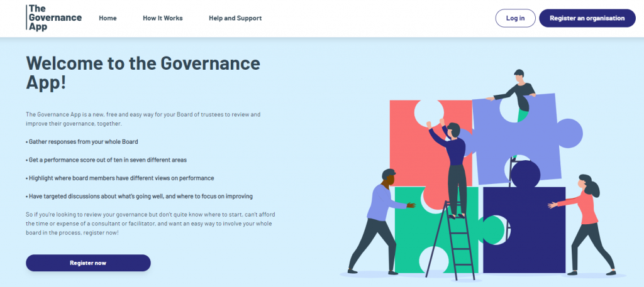Click 'Highlight where board members have different views' bullet
The width and height of the screenshot is (644, 287).
[119, 178]
